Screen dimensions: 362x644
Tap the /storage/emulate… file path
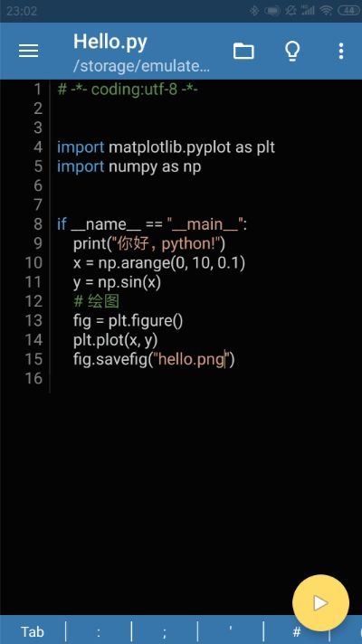point(141,66)
